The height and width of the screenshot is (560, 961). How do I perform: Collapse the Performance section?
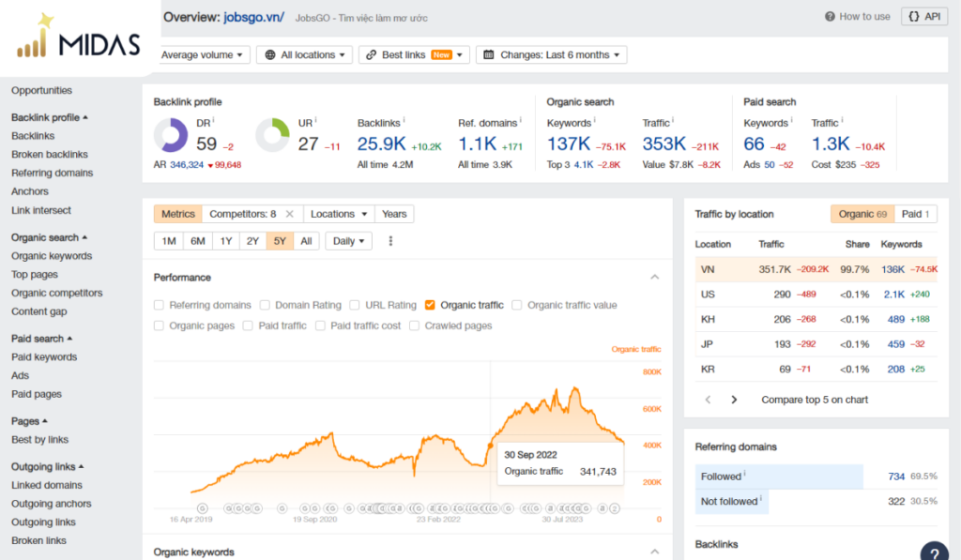point(654,278)
